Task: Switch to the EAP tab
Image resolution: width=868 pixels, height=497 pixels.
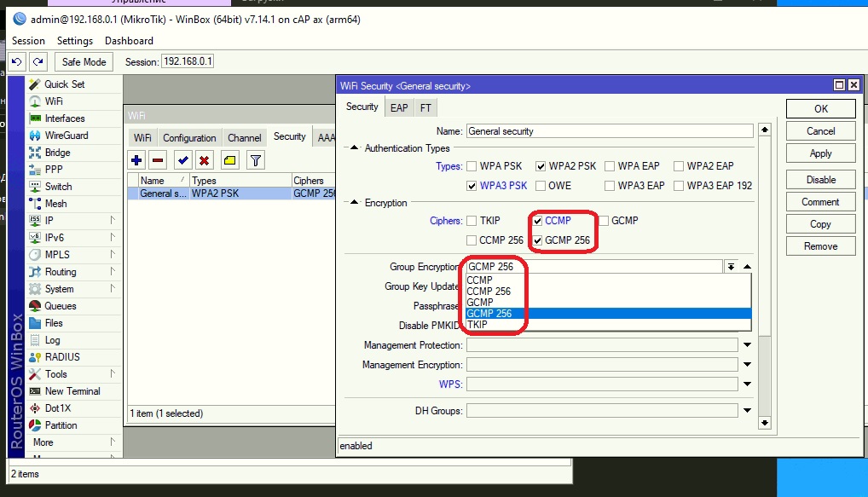Action: coord(399,108)
